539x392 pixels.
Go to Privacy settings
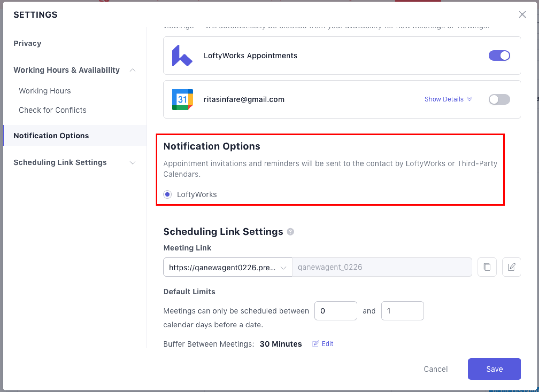tap(27, 43)
